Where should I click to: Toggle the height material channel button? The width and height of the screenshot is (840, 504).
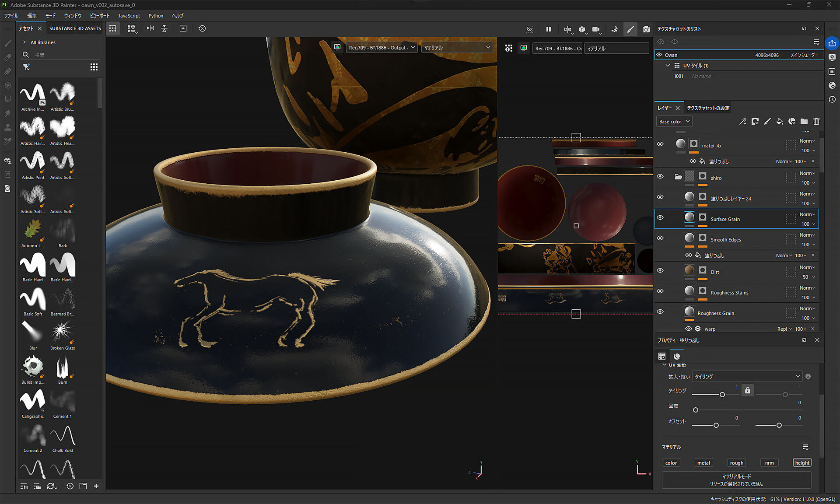(802, 463)
